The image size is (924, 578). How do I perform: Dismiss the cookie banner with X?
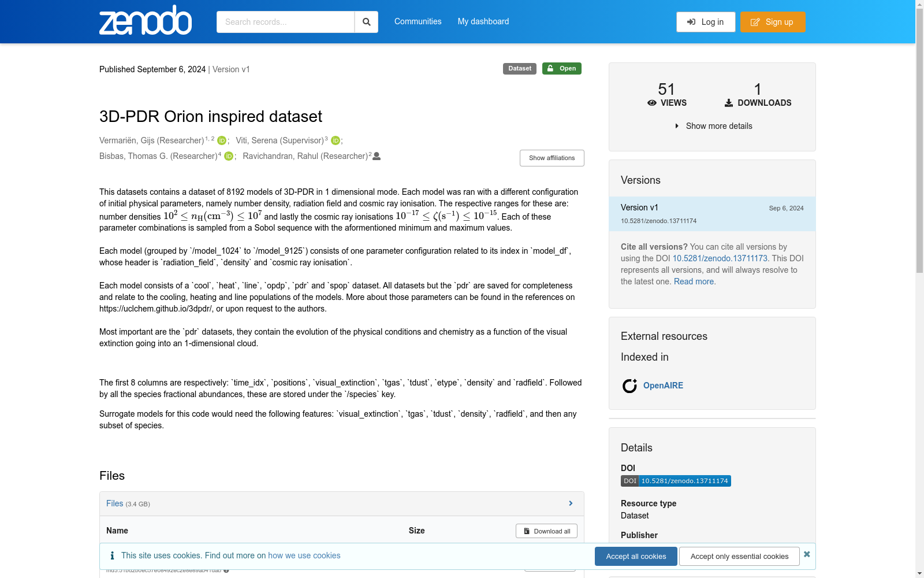tap(807, 554)
